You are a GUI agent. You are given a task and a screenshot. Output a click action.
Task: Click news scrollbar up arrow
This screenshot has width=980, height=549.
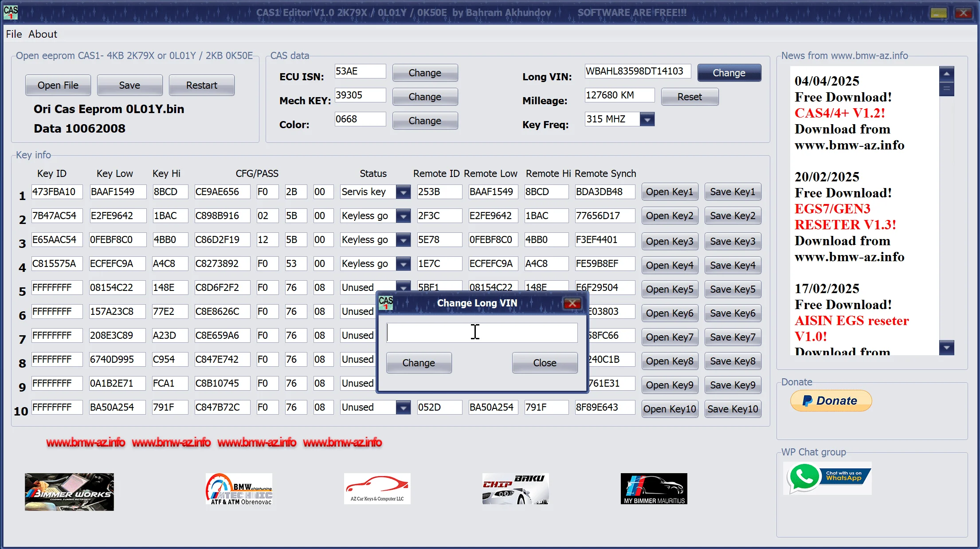tap(946, 74)
